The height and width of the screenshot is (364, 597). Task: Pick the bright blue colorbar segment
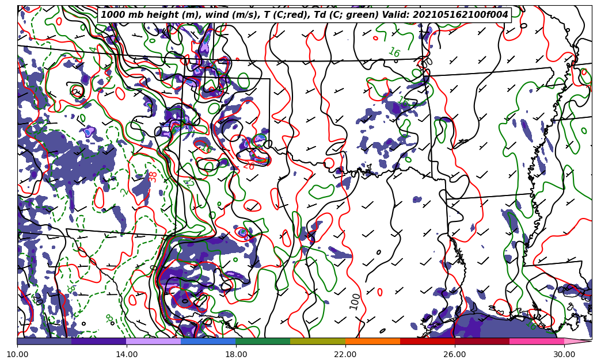point(208,341)
